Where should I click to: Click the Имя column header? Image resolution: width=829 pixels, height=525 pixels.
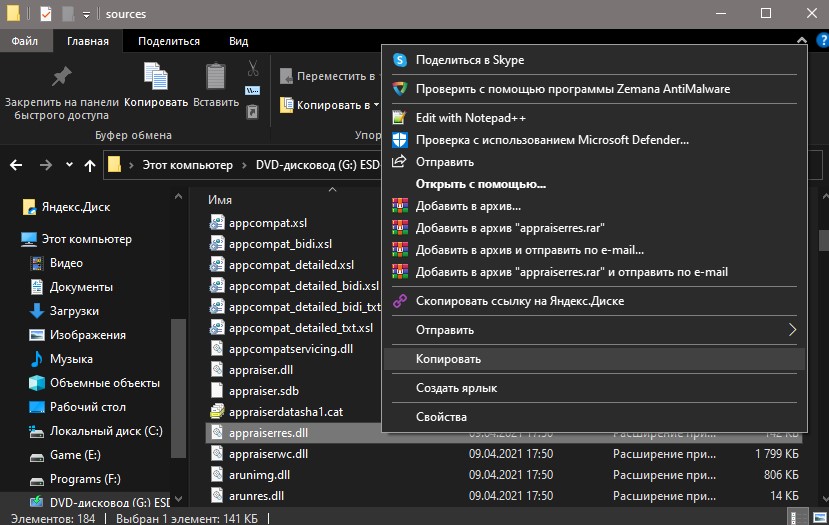point(220,200)
